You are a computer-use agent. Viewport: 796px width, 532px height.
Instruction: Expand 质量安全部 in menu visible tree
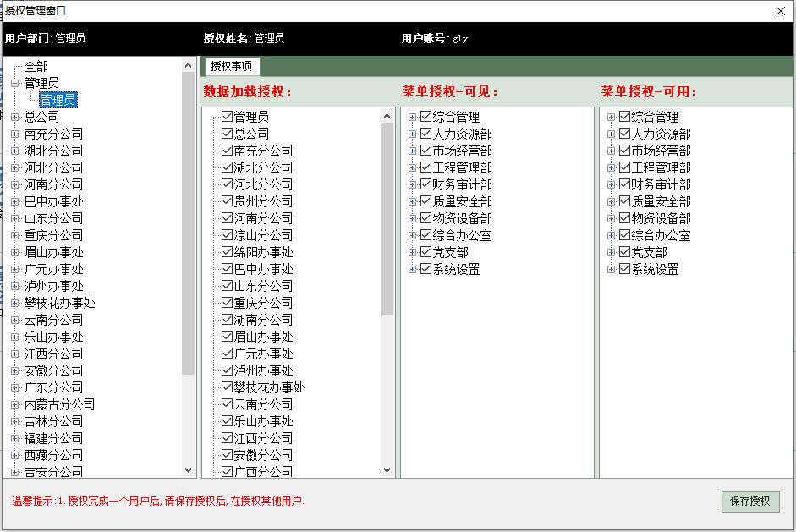coord(412,201)
